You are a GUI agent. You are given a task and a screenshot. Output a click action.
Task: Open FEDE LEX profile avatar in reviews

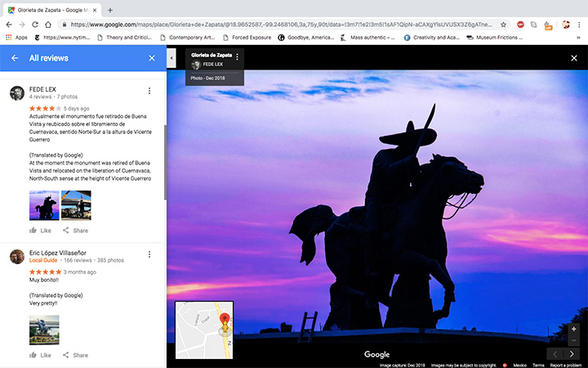click(17, 93)
